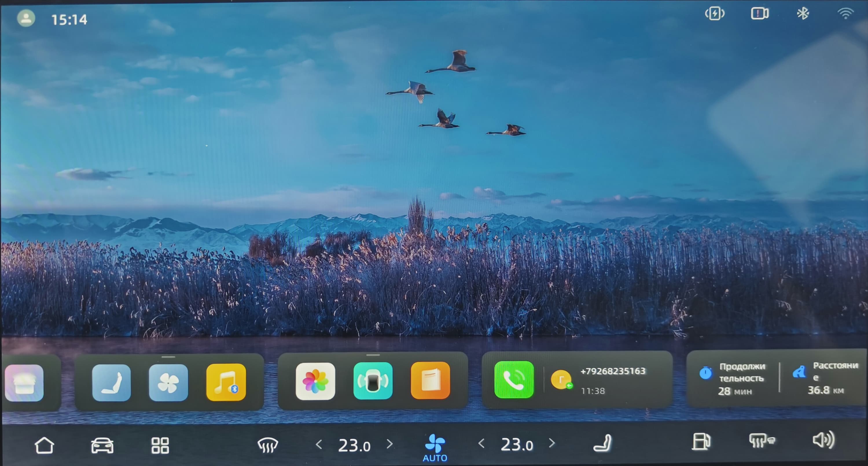This screenshot has width=868, height=466.
Task: Tap the green phone call icon
Action: [514, 380]
